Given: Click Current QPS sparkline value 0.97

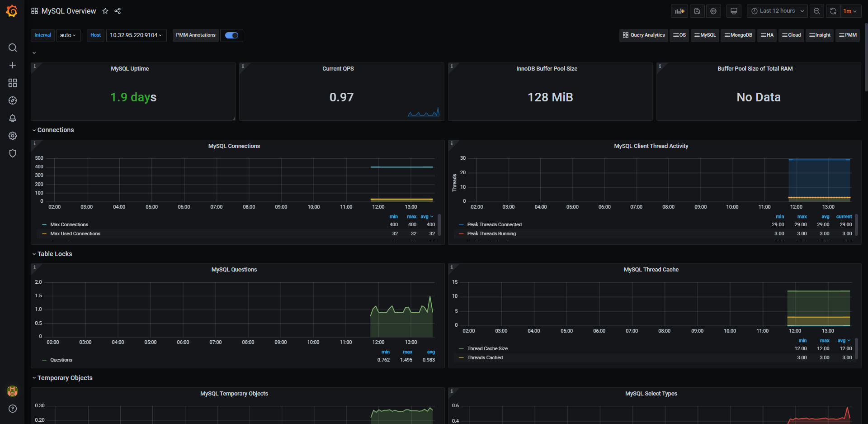Looking at the screenshot, I should (x=341, y=97).
